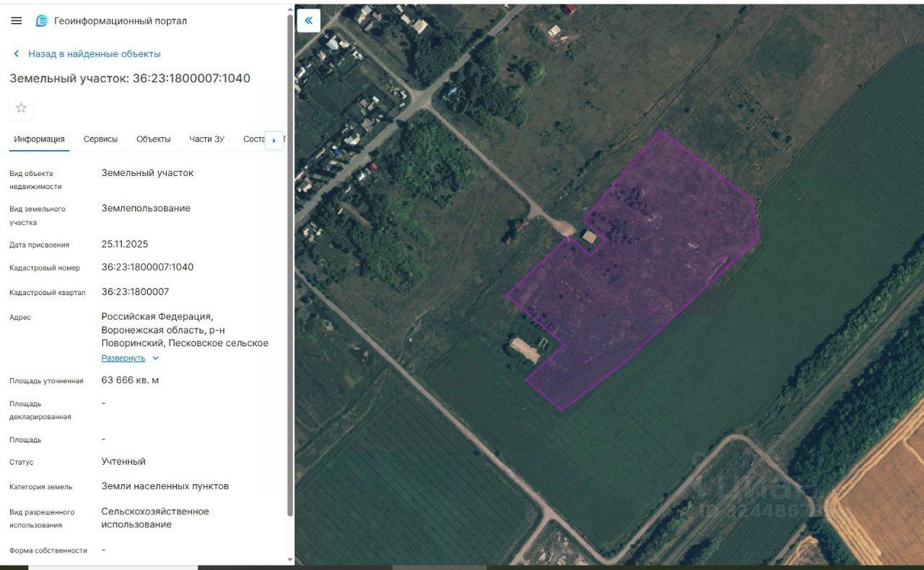
Task: Go back via Назад в найденные объекты
Action: (87, 54)
